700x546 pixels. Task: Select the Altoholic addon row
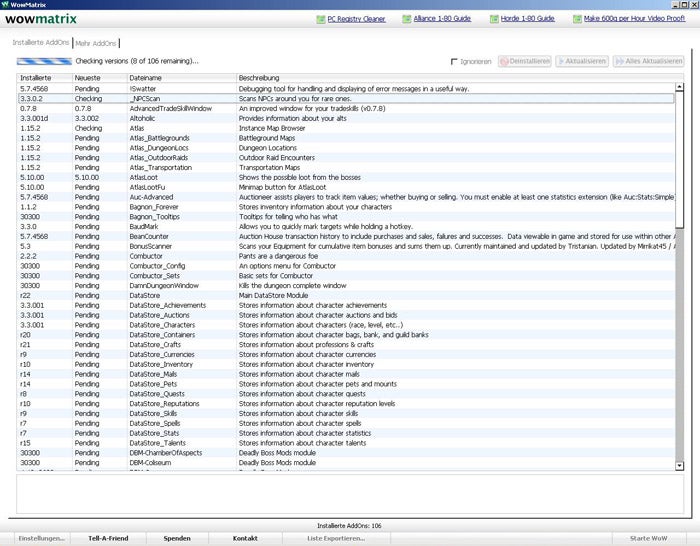pyautogui.click(x=346, y=118)
